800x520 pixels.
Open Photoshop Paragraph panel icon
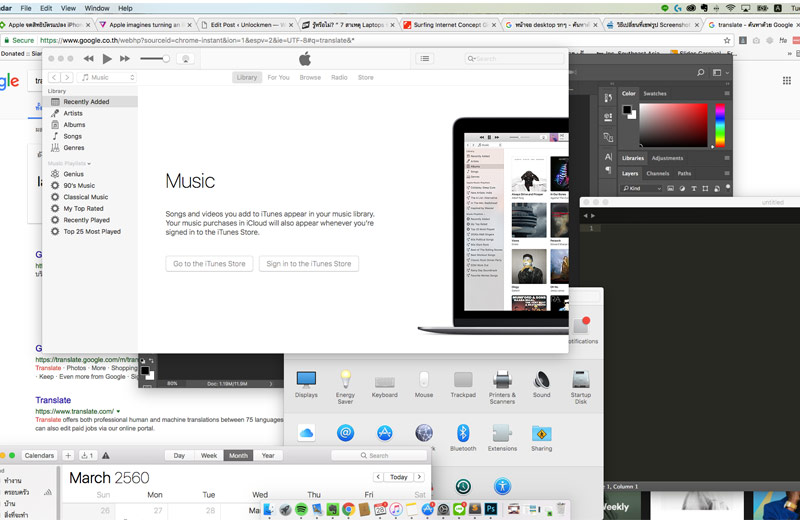pyautogui.click(x=608, y=170)
